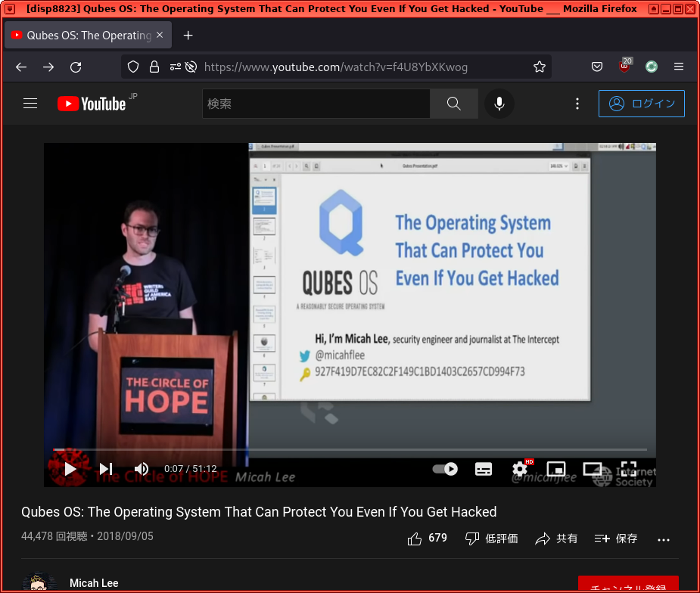Submit search with the magnifier button

[453, 104]
